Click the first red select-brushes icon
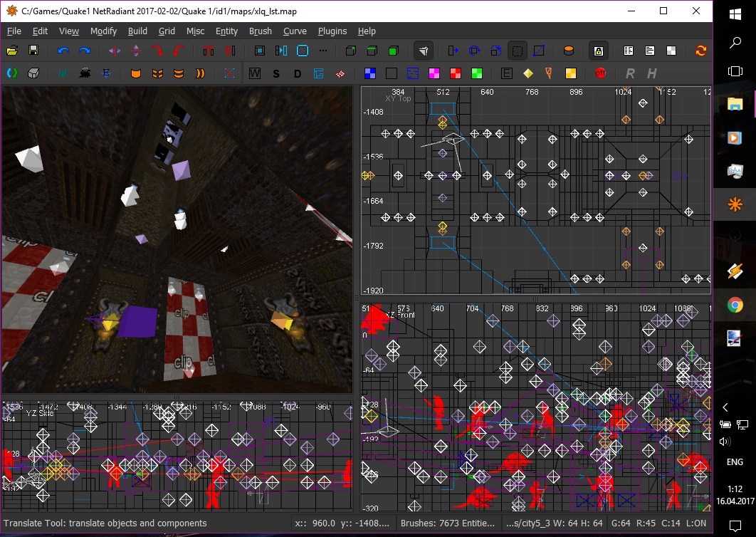This screenshot has width=756, height=537. pyautogui.click(x=209, y=51)
